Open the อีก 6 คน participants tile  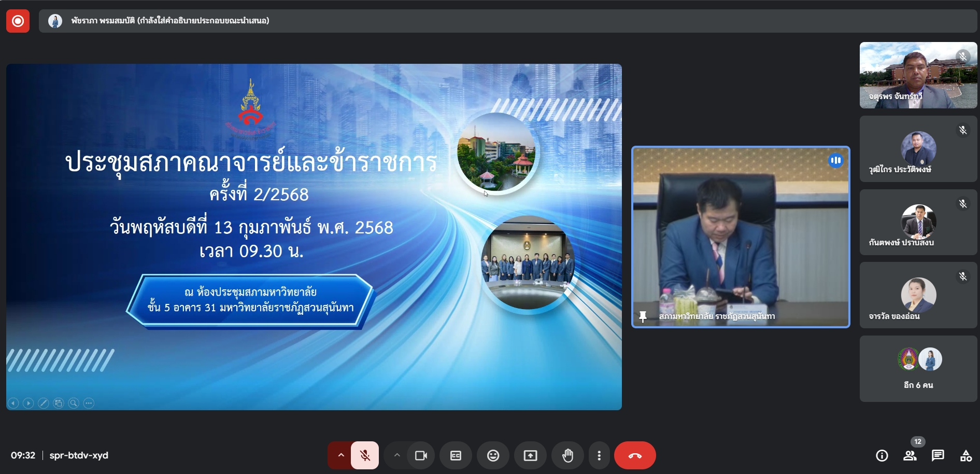tap(918, 368)
